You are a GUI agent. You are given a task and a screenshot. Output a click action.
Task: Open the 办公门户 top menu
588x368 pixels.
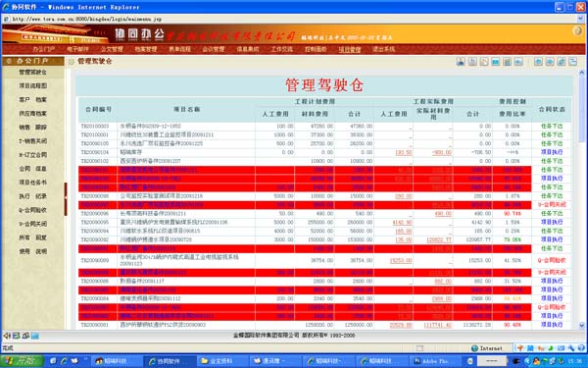pos(43,49)
